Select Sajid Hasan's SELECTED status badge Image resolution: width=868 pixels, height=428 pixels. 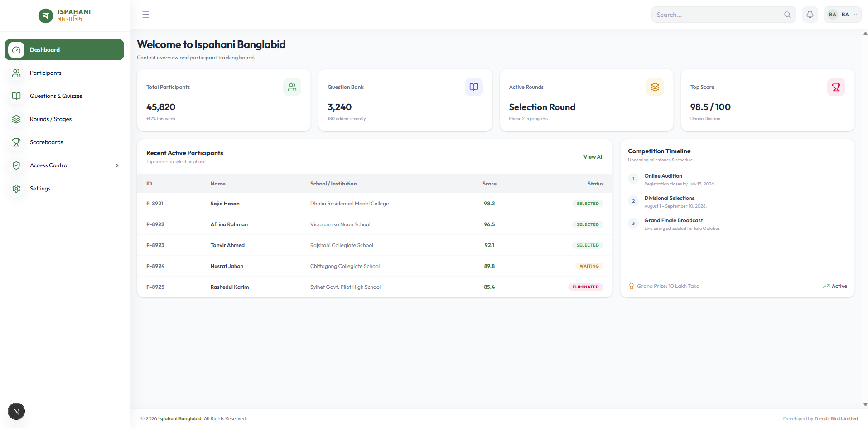pyautogui.click(x=588, y=204)
